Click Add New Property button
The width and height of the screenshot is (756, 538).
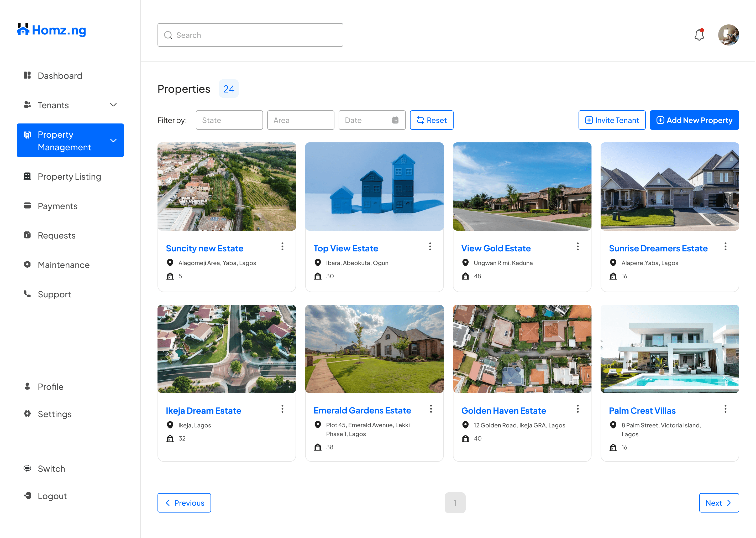pos(694,120)
